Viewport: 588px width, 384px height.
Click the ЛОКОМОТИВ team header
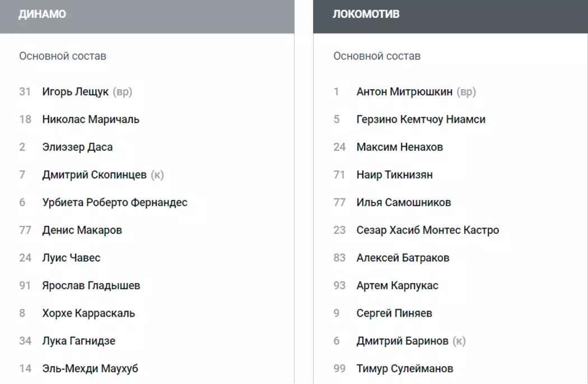click(x=366, y=15)
